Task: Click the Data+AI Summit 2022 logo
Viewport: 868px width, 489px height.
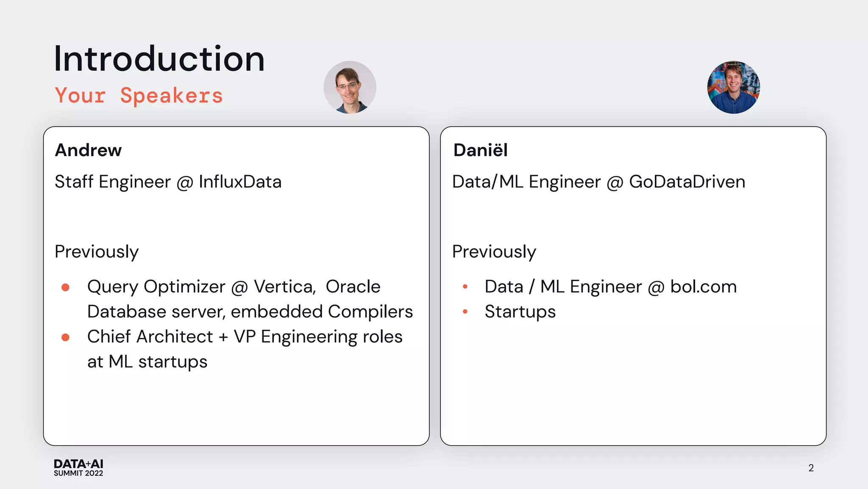Action: (78, 467)
